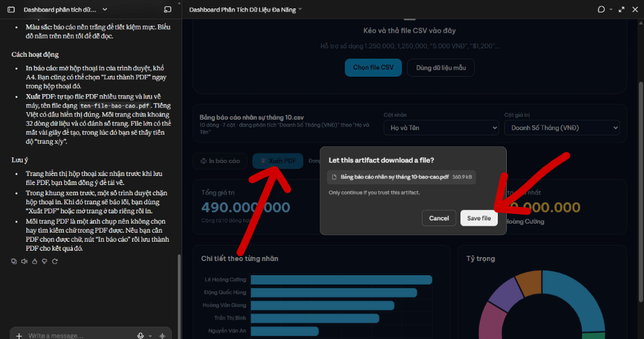Click the In báo cáo print button
The image size is (644, 339).
[x=220, y=160]
